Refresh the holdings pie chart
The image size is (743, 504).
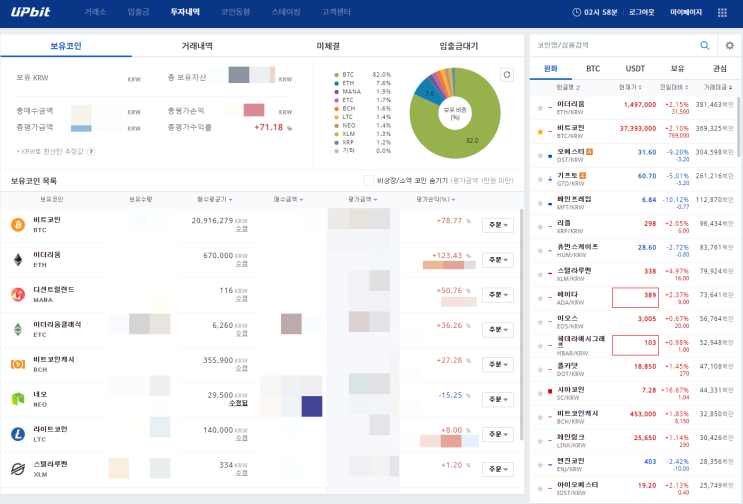click(507, 74)
